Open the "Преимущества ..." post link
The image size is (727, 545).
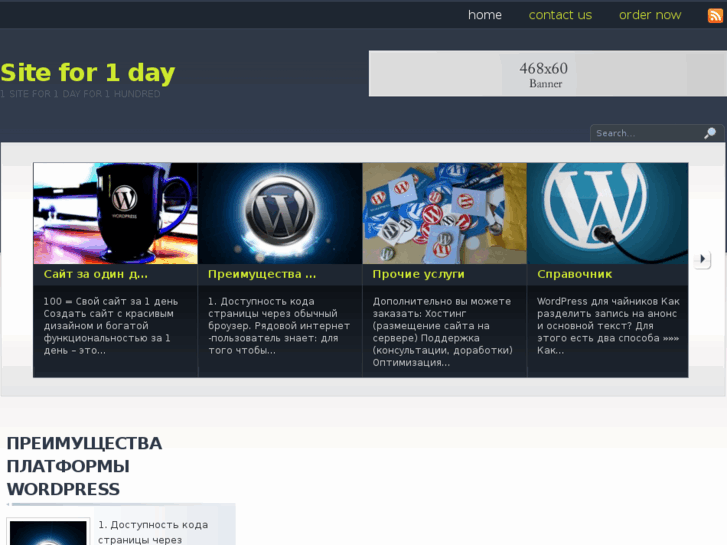tap(262, 274)
